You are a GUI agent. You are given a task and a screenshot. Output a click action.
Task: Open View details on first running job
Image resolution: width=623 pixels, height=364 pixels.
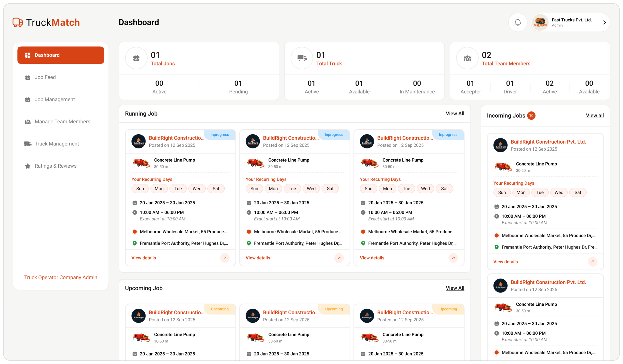click(144, 258)
